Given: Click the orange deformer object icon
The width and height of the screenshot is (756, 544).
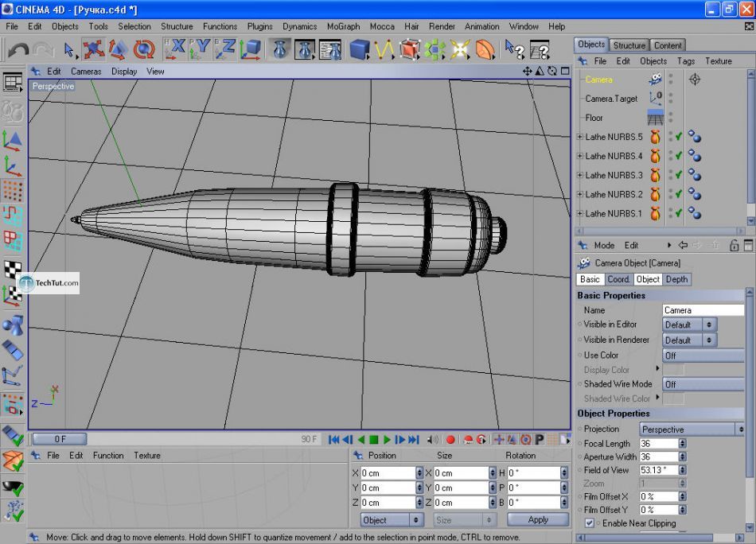Looking at the screenshot, I should pyautogui.click(x=485, y=49).
